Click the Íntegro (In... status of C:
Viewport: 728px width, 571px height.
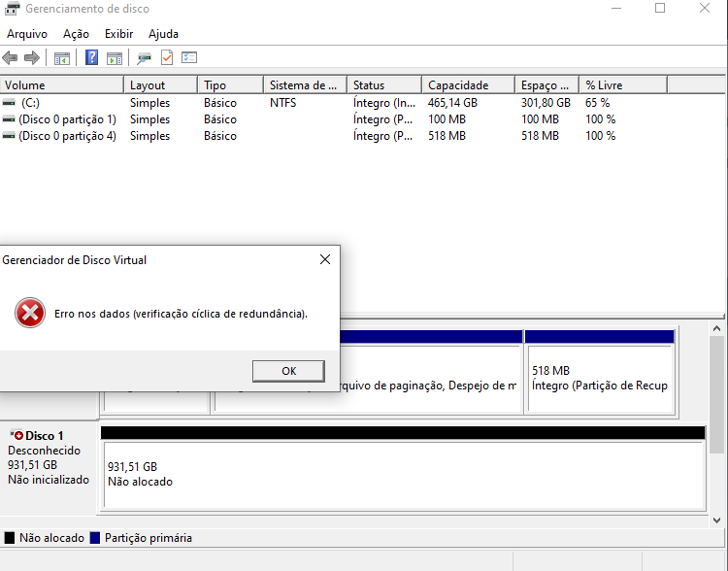(x=384, y=103)
